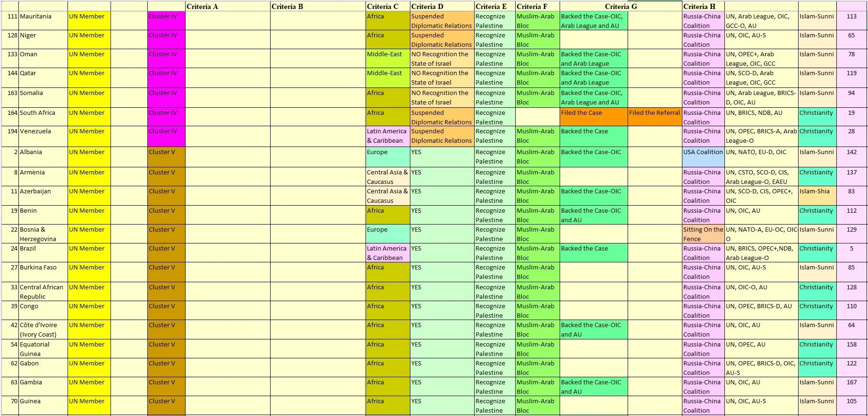Image resolution: width=868 pixels, height=416 pixels.
Task: Click the Venezuela country cell
Action: pos(43,137)
